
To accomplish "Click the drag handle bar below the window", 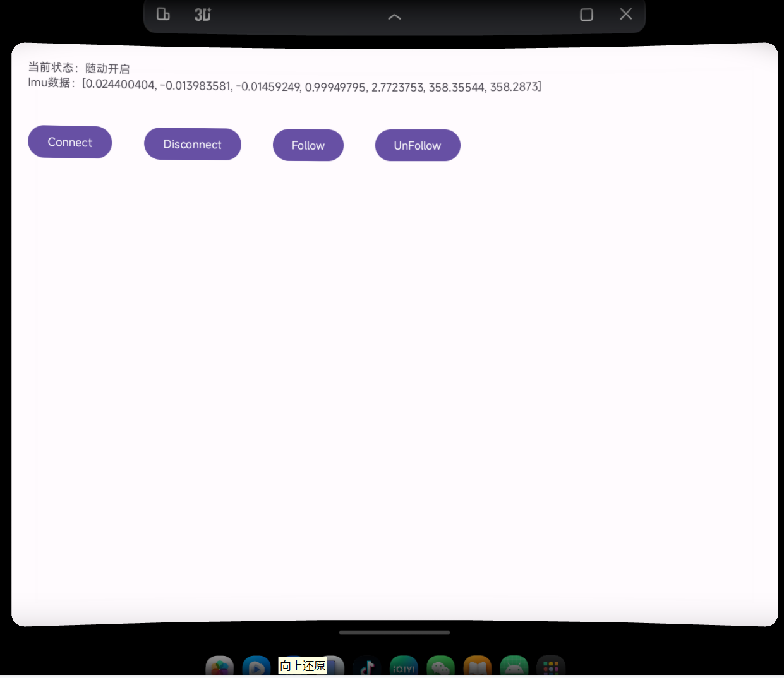I will pos(394,632).
